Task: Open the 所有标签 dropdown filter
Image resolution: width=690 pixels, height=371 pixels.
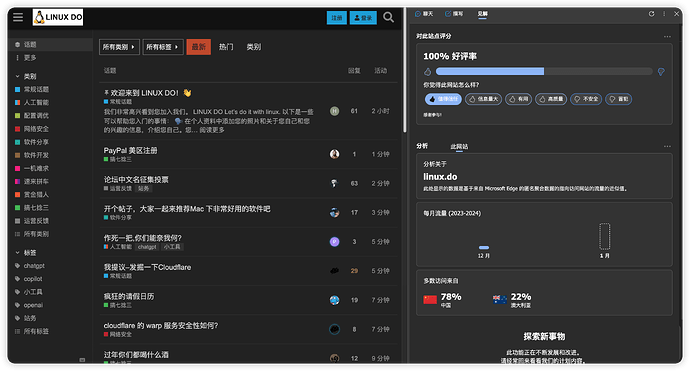Action: point(163,47)
